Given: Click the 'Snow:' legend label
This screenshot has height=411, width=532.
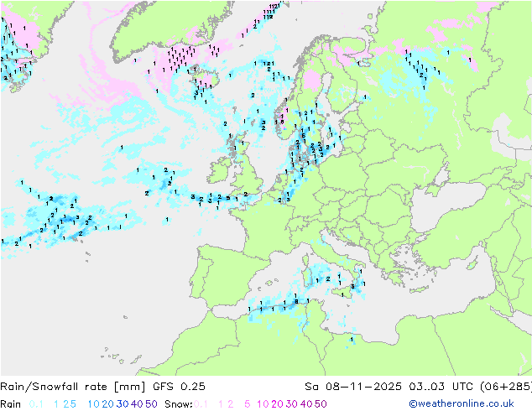Looking at the screenshot, I should tap(179, 404).
